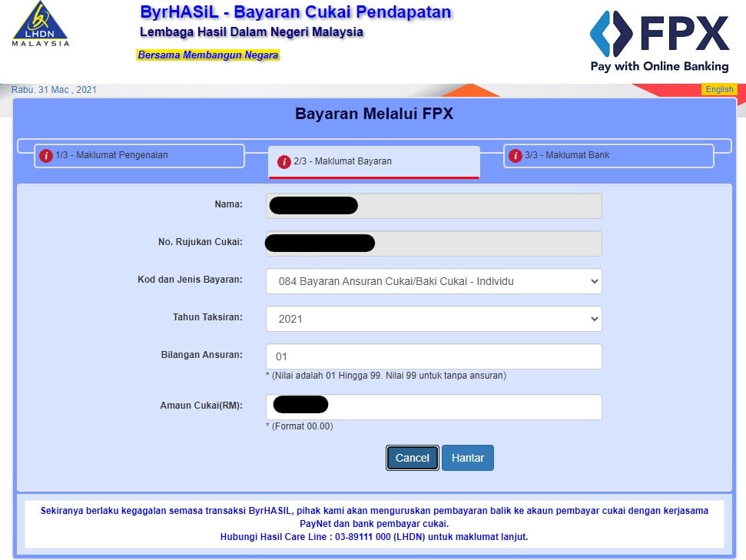Click the No. Rujukan Cukai field
The width and height of the screenshot is (746, 560).
click(433, 244)
